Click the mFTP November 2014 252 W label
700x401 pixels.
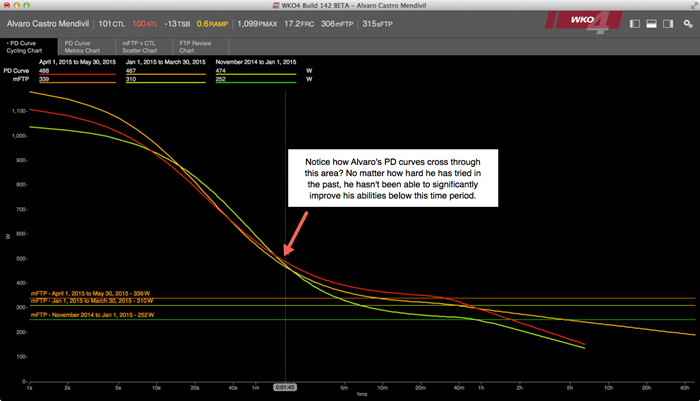(92, 315)
